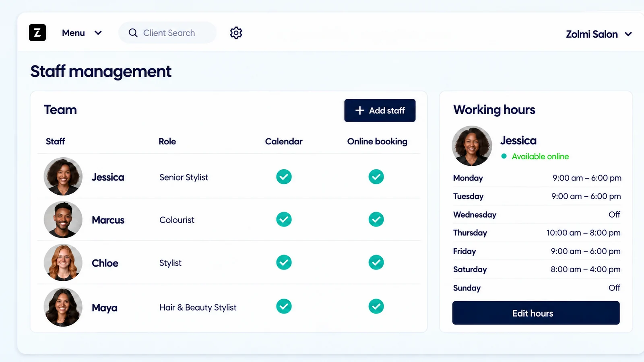Click the green Available online status dot
The width and height of the screenshot is (644, 362).
click(504, 156)
